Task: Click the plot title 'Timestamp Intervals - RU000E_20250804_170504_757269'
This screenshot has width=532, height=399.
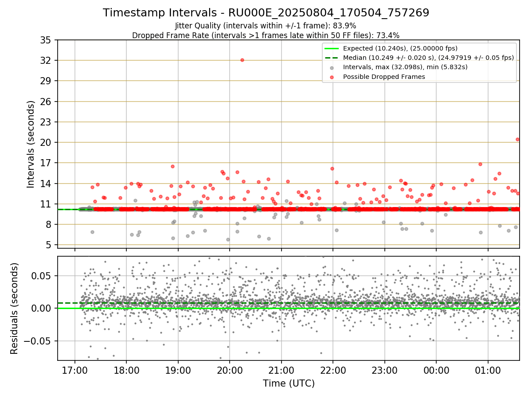Action: click(266, 13)
